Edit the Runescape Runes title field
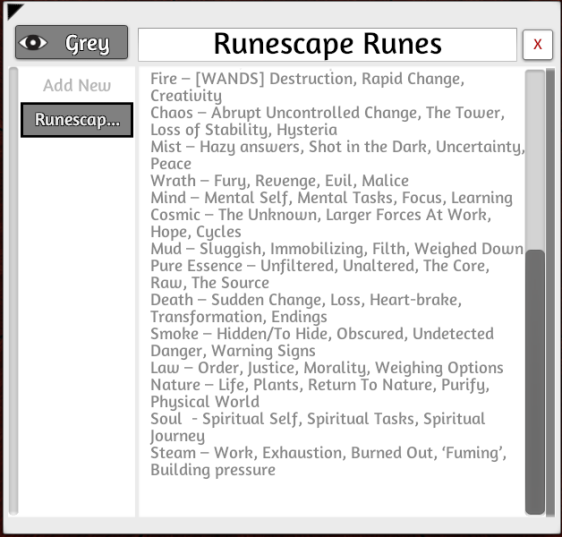 click(x=327, y=44)
